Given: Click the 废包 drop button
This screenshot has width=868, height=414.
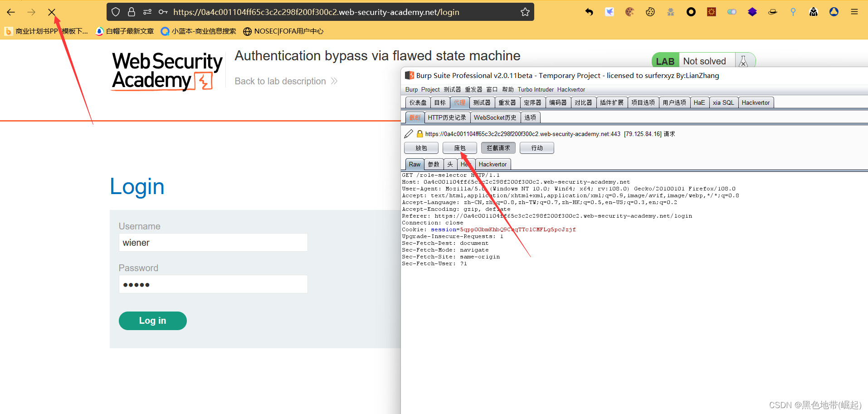Looking at the screenshot, I should (x=460, y=148).
